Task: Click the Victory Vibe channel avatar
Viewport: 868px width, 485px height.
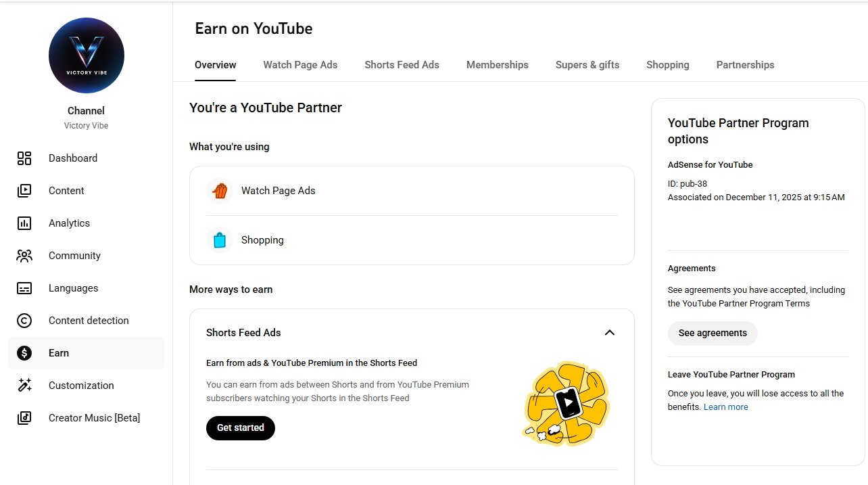Action: (87, 55)
